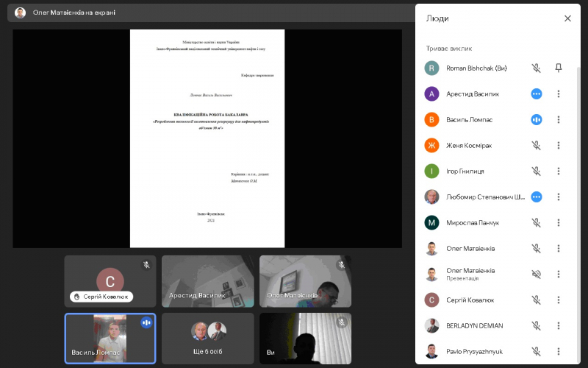
Task: Click Ігор Гнилиця name in people list
Action: (465, 171)
